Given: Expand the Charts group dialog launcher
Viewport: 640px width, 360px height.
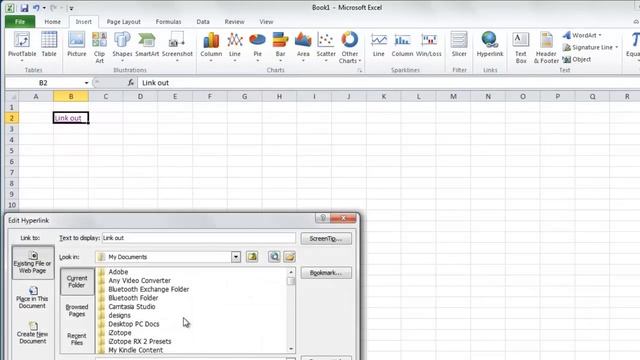Looking at the screenshot, I should point(360,70).
